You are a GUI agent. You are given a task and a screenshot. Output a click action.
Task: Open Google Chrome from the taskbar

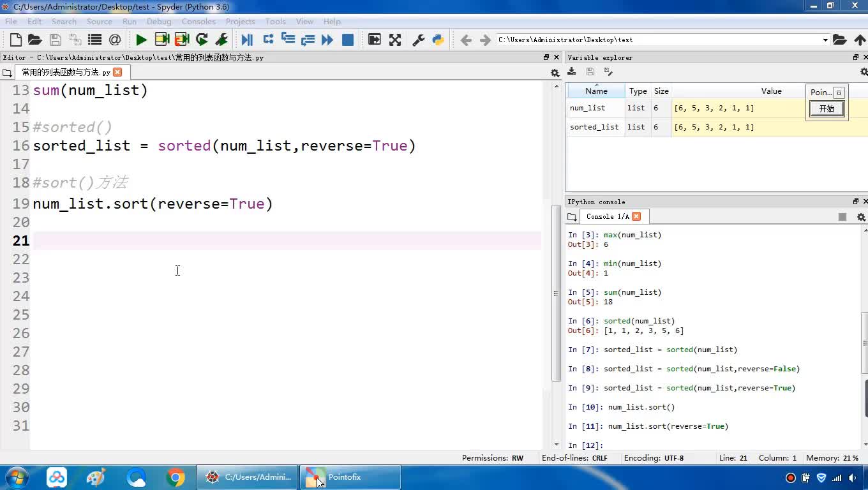point(176,477)
